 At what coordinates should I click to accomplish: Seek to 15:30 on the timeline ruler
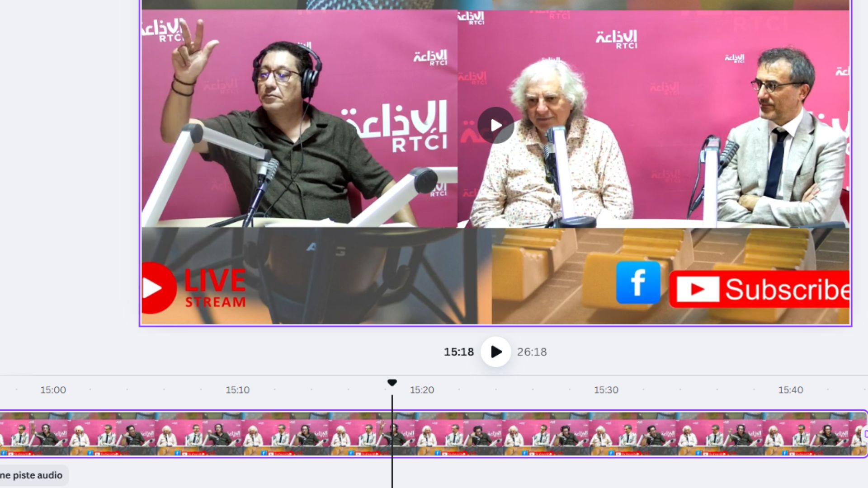(x=606, y=390)
